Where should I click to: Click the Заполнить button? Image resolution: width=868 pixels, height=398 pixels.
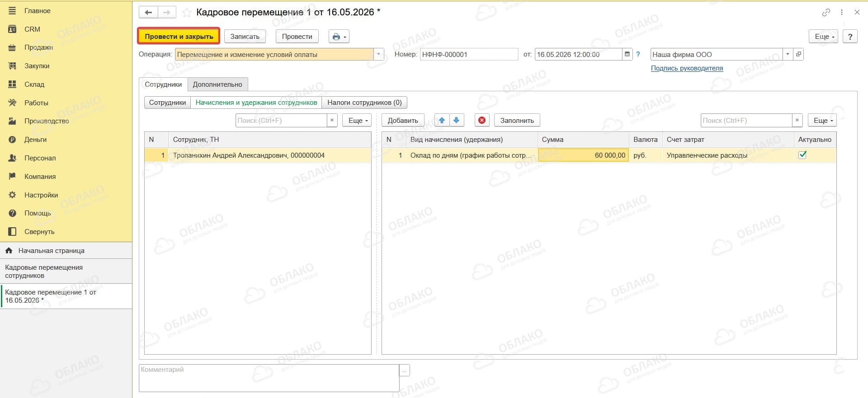click(x=517, y=120)
